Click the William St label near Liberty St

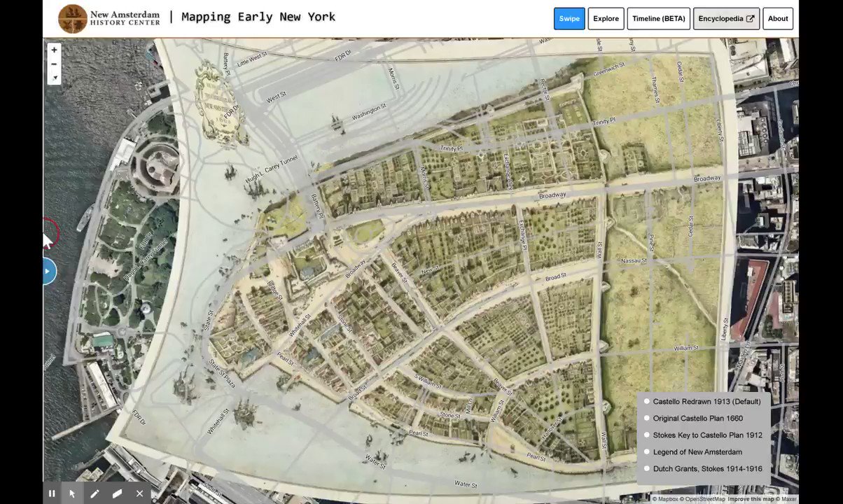pos(686,348)
